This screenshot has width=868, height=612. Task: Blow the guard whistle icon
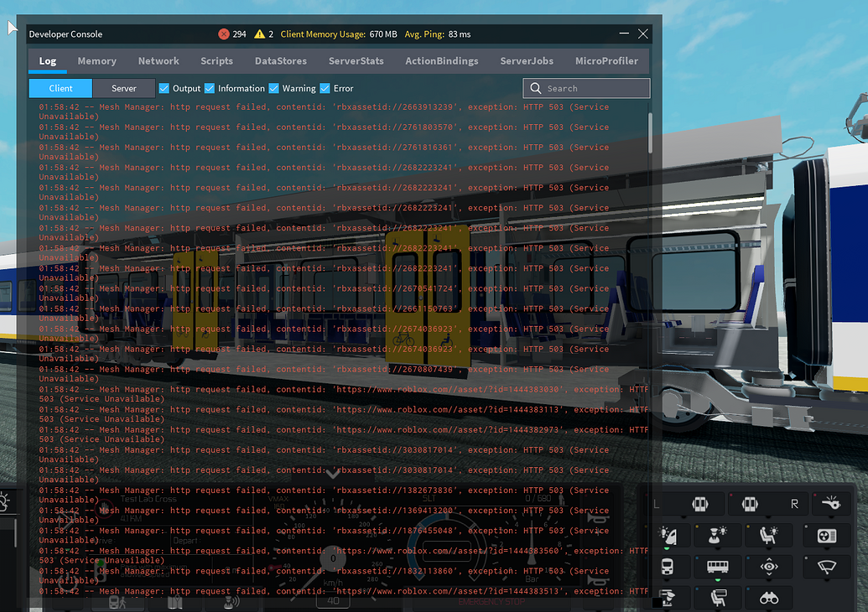coord(831,504)
